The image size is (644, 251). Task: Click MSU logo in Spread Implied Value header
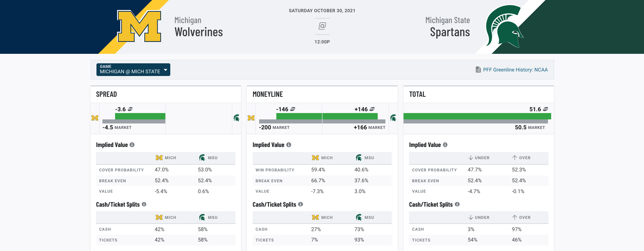(x=202, y=158)
